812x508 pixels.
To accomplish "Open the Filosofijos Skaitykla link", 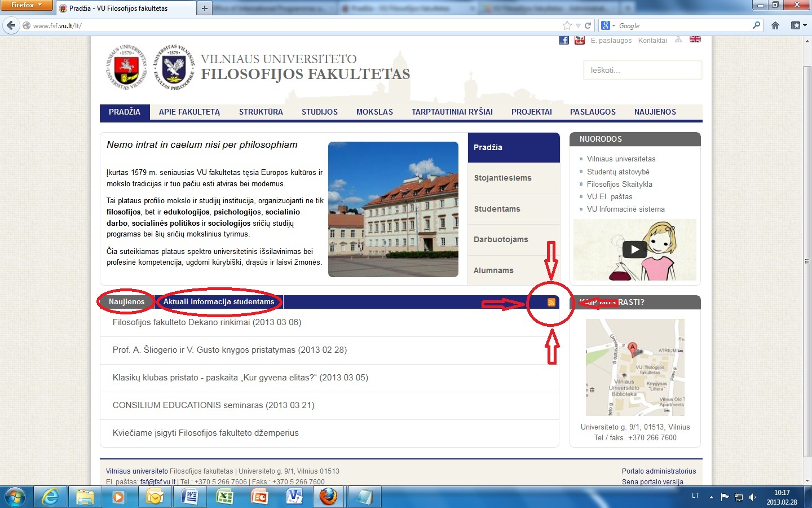I will click(619, 184).
